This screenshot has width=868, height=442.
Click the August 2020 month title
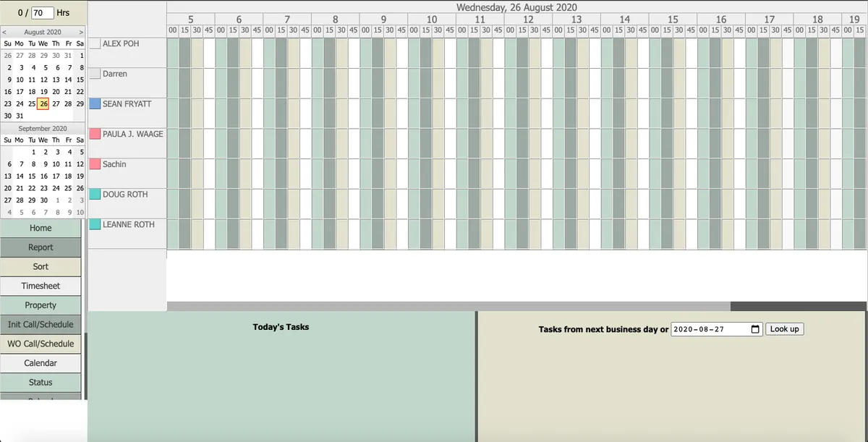click(43, 32)
